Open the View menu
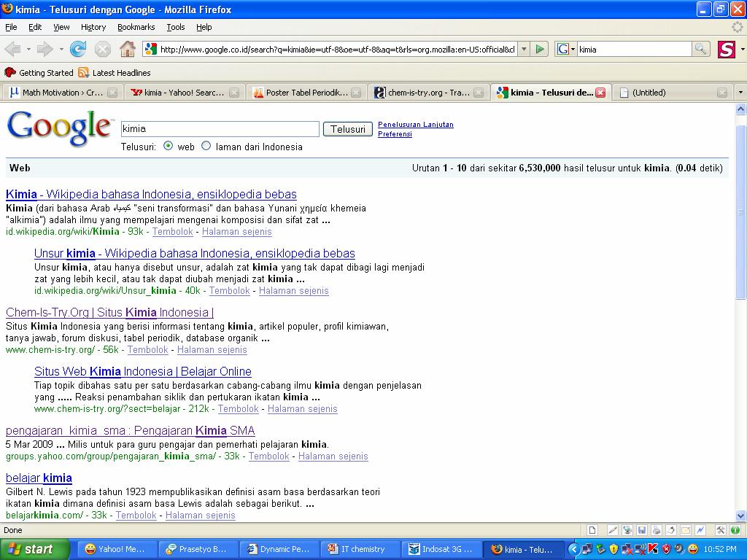Screen dimensions: 747x560 point(61,27)
